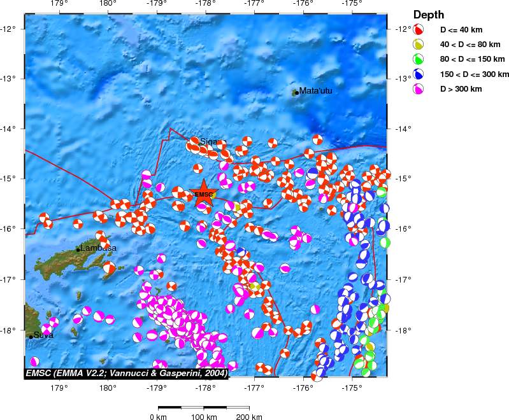Image resolution: width=509 pixels, height=420 pixels.
Task: Click the magenta beachball legend icon for D > 300 km
Action: tap(418, 89)
